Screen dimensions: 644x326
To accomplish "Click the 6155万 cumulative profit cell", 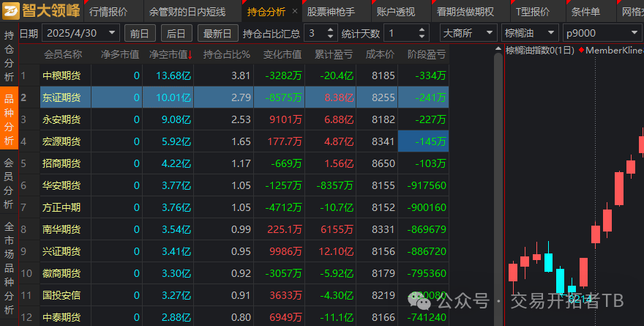I will coord(337,229).
